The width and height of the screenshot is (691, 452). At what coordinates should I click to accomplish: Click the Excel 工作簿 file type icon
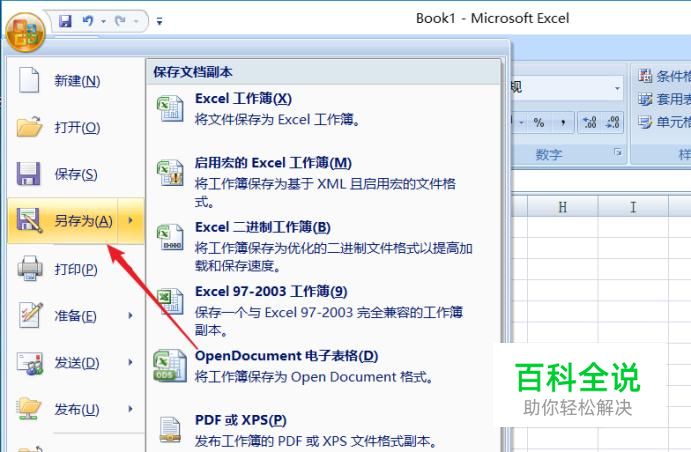(170, 108)
